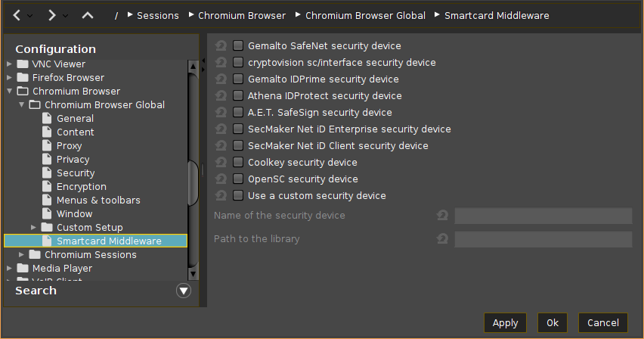Click the Apply button
This screenshot has width=644, height=339.
coord(505,323)
